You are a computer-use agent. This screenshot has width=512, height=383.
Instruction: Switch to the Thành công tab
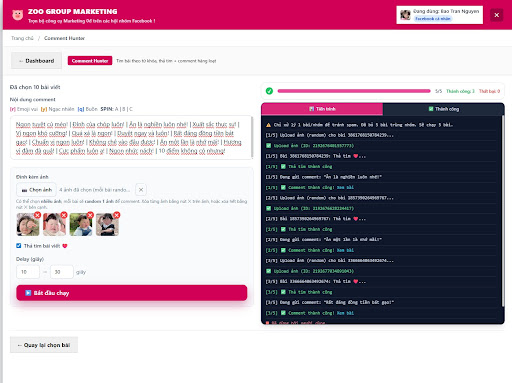point(443,109)
